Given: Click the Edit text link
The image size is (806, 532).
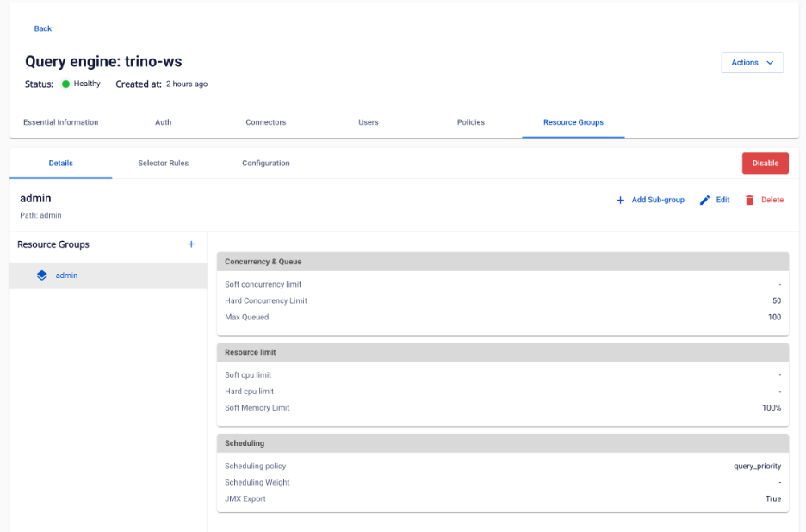Looking at the screenshot, I should pyautogui.click(x=722, y=200).
